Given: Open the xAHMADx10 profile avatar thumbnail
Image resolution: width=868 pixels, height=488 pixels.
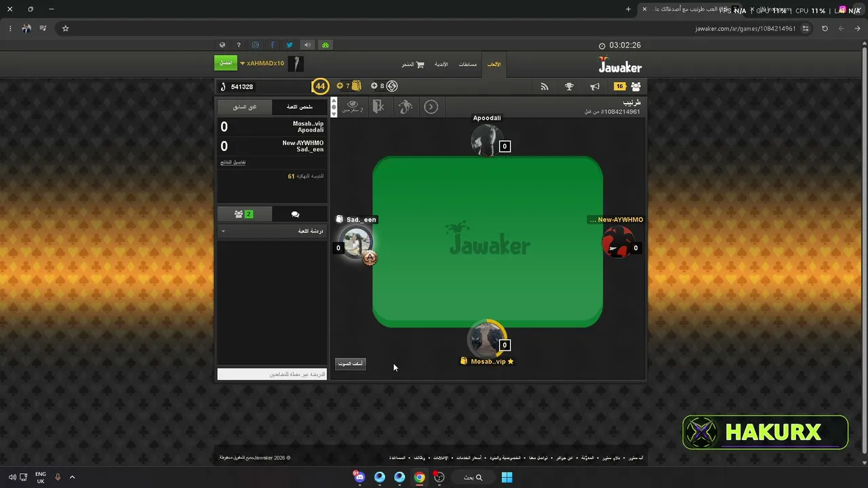Looking at the screenshot, I should pyautogui.click(x=296, y=64).
